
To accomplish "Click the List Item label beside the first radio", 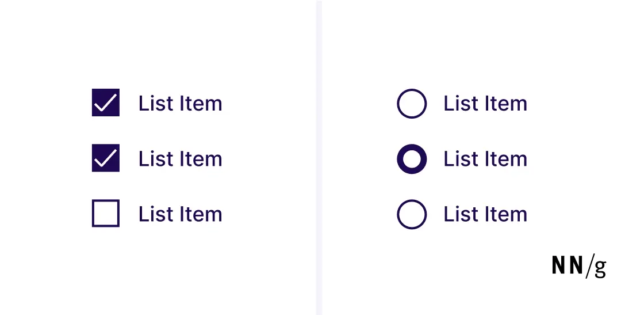I will (485, 104).
